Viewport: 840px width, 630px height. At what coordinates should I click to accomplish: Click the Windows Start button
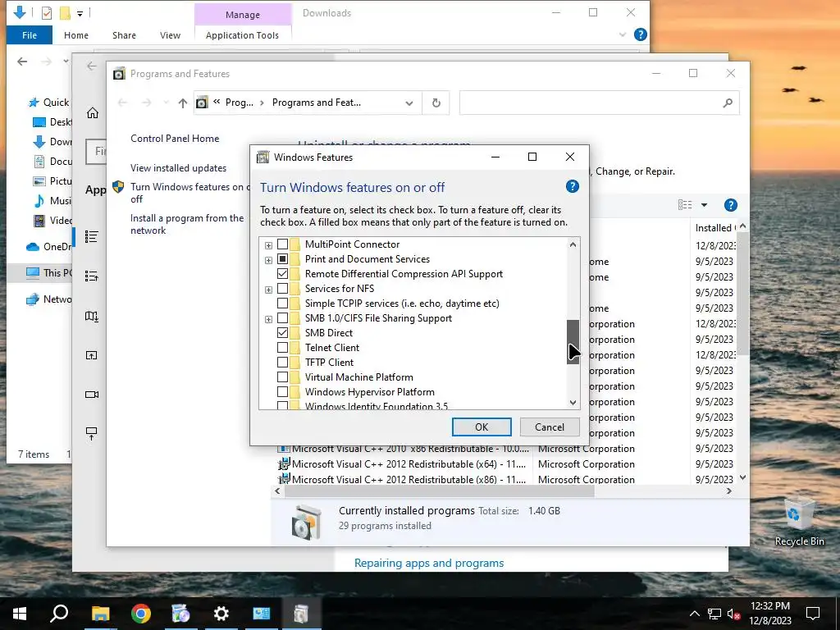(x=20, y=614)
